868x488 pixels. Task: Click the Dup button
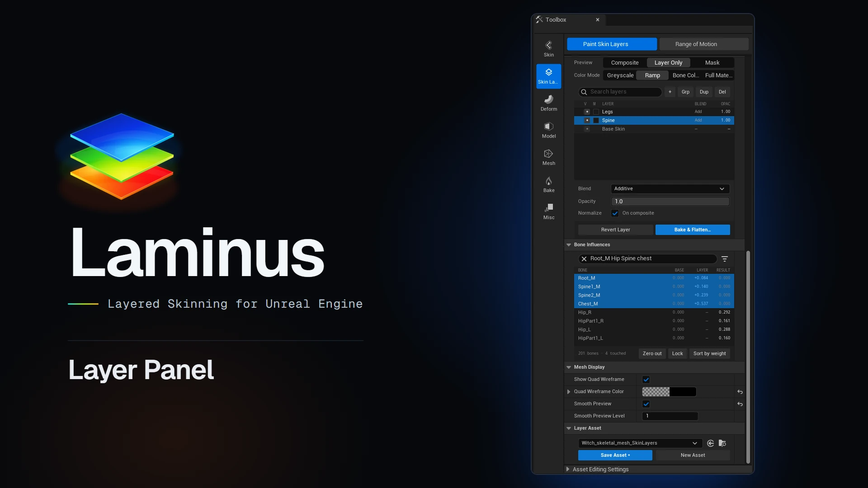[x=704, y=92]
